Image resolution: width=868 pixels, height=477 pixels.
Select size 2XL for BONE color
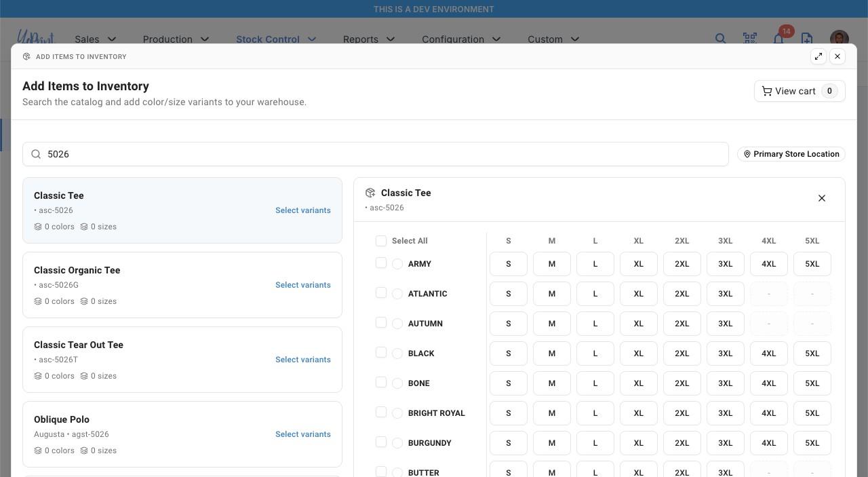(682, 383)
